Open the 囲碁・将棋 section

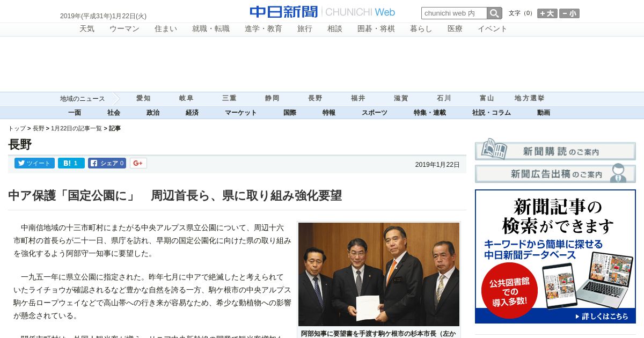click(x=376, y=29)
